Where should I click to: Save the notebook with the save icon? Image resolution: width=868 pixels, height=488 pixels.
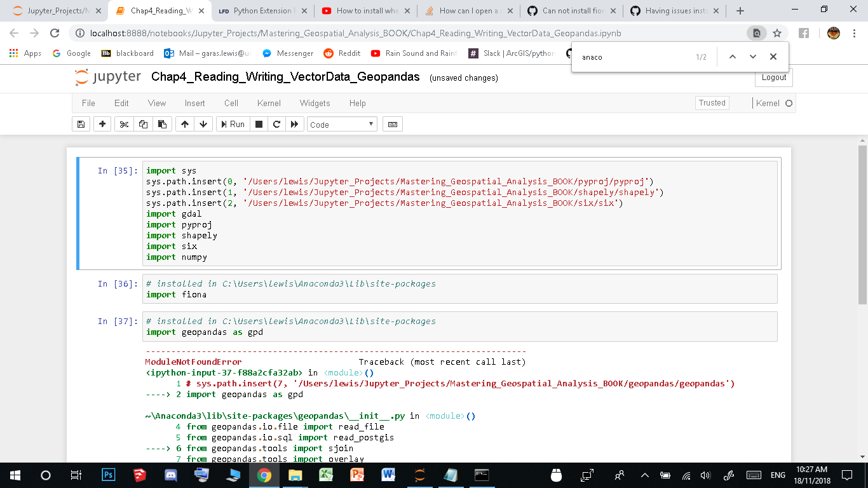(x=81, y=124)
